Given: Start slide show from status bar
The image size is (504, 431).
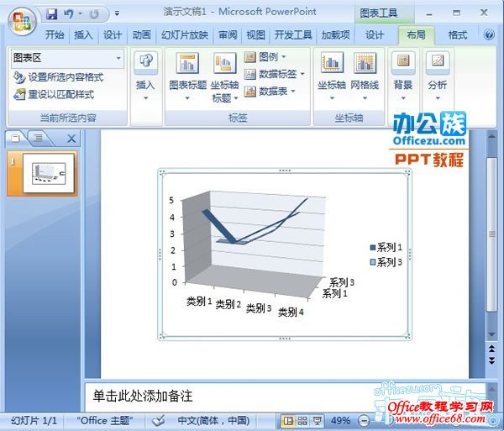Looking at the screenshot, I should pyautogui.click(x=318, y=420).
